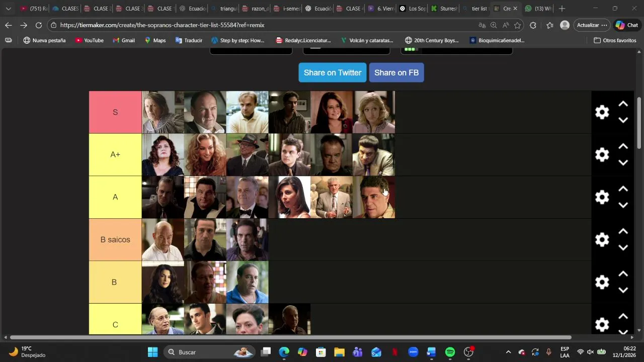Screen dimensions: 644x362
Task: Select last blonde woman image in S tier
Action: tap(374, 112)
